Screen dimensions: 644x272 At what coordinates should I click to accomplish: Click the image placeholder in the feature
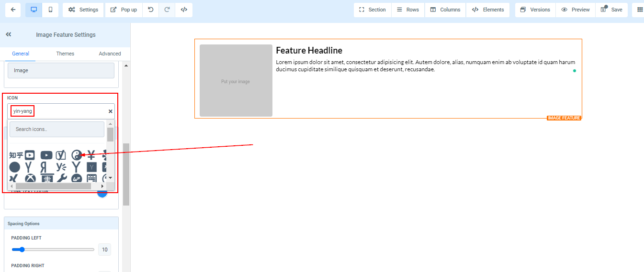point(236,81)
